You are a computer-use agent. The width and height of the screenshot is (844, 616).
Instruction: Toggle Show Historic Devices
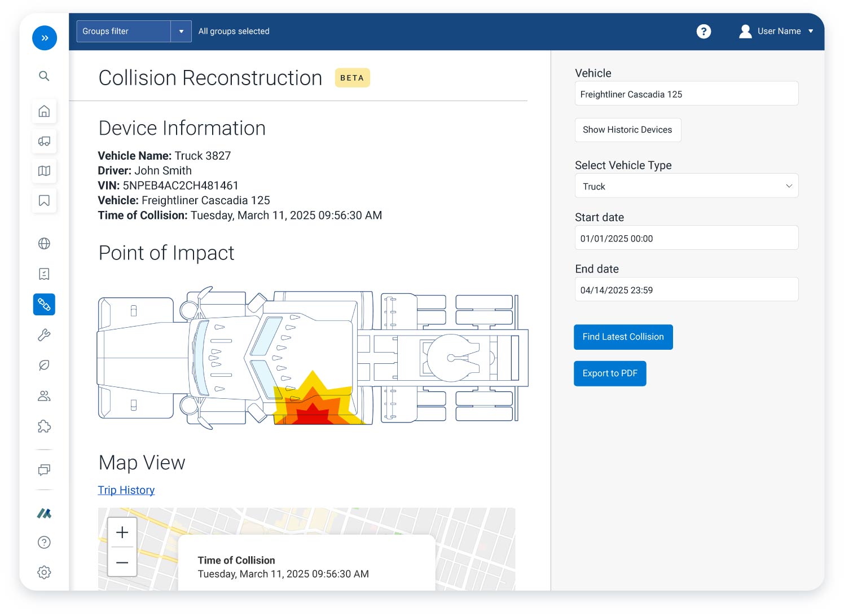click(627, 130)
